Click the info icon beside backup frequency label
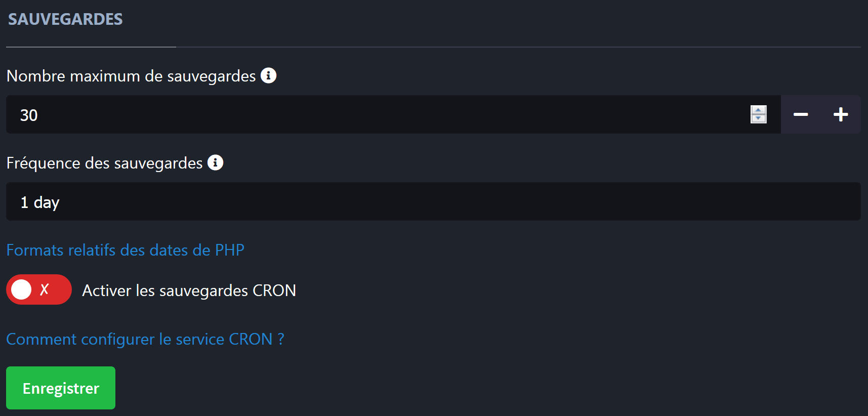The width and height of the screenshot is (868, 416). click(x=215, y=162)
